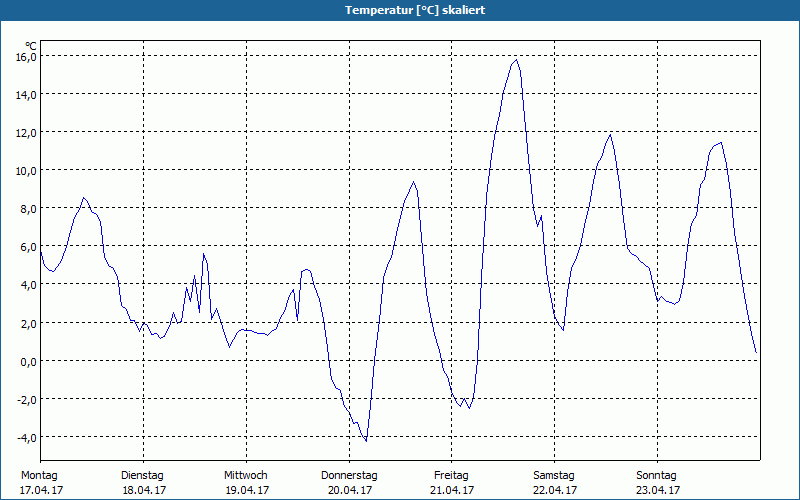800x500 pixels.
Task: Click the 17.04.17 date label
Action: tap(41, 490)
